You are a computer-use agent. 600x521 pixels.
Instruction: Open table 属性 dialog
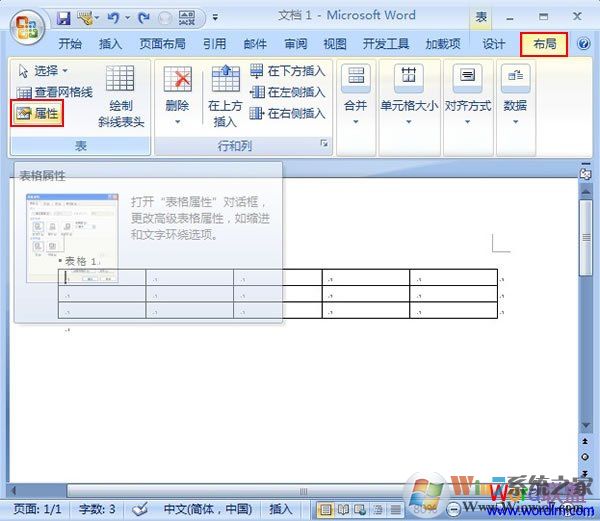(37, 113)
